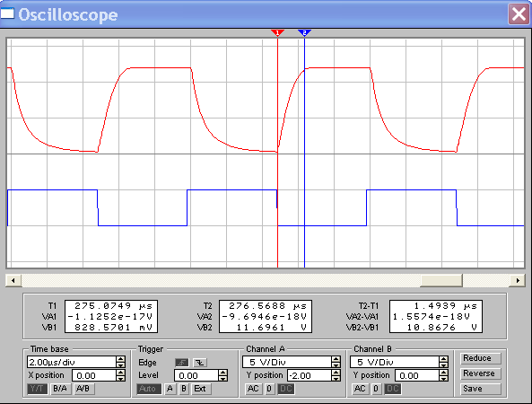Increase the time base value
The image size is (532, 404).
(121, 359)
